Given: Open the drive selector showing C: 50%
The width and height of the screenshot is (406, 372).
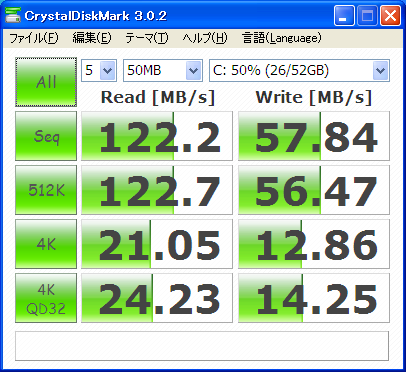Looking at the screenshot, I should [x=299, y=70].
